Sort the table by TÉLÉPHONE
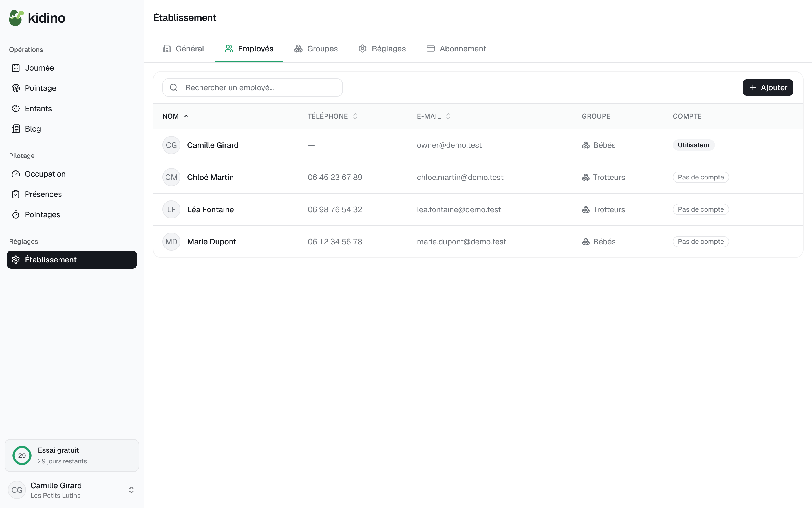812x508 pixels. [x=332, y=116]
